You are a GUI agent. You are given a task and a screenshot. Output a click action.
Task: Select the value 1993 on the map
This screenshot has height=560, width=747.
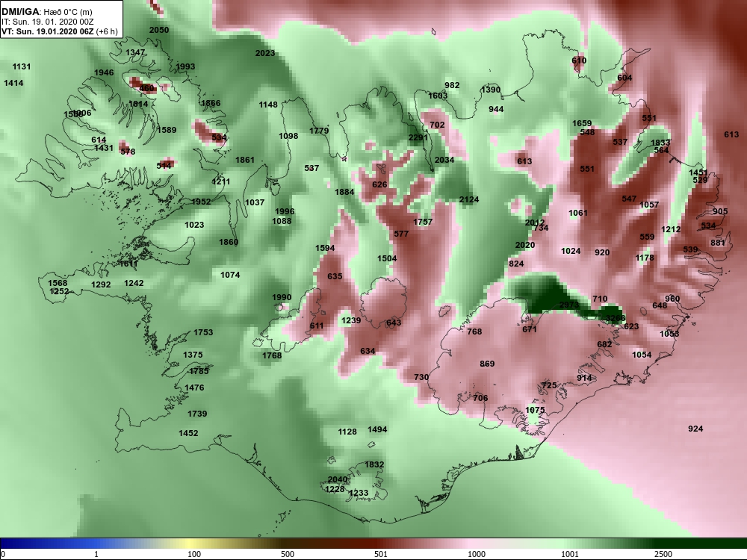pyautogui.click(x=185, y=66)
